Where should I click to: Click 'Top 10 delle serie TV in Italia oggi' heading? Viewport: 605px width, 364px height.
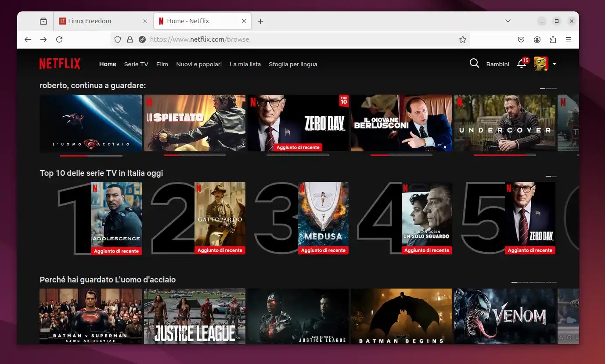click(x=101, y=173)
